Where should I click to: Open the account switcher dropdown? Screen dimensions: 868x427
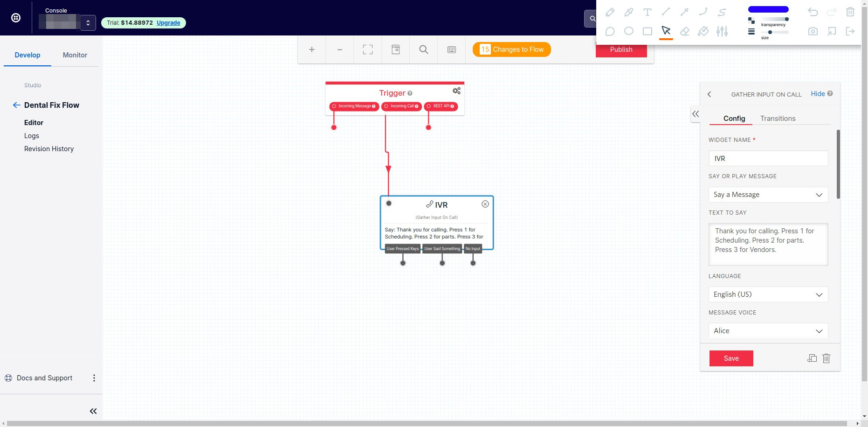click(88, 23)
